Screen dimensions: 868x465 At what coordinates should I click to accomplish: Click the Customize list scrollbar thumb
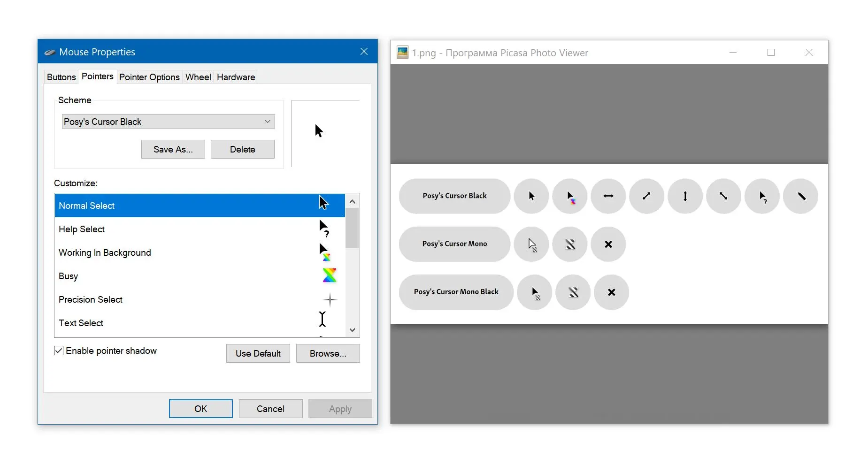[x=352, y=228]
